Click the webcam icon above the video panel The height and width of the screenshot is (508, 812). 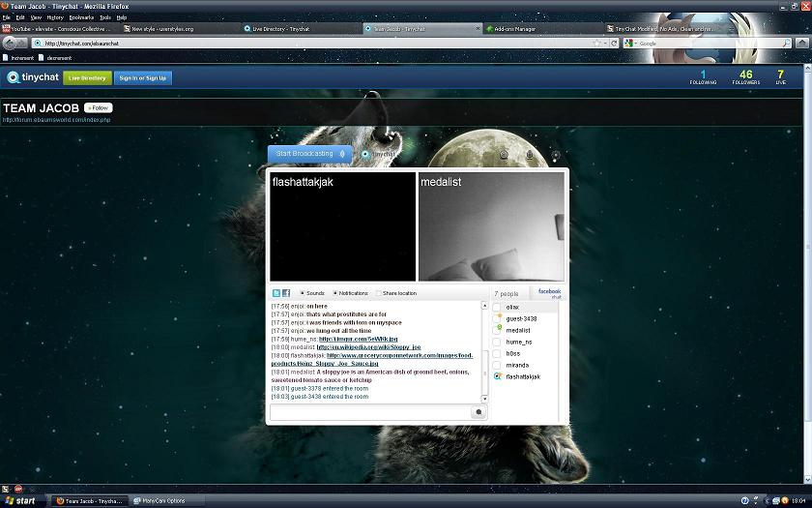click(504, 155)
